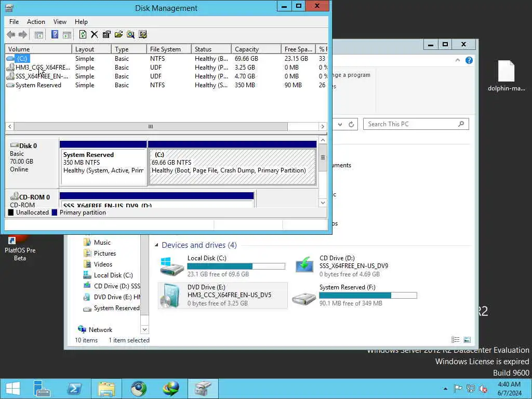
Task: Launch PowerShell from the taskbar
Action: click(x=74, y=389)
